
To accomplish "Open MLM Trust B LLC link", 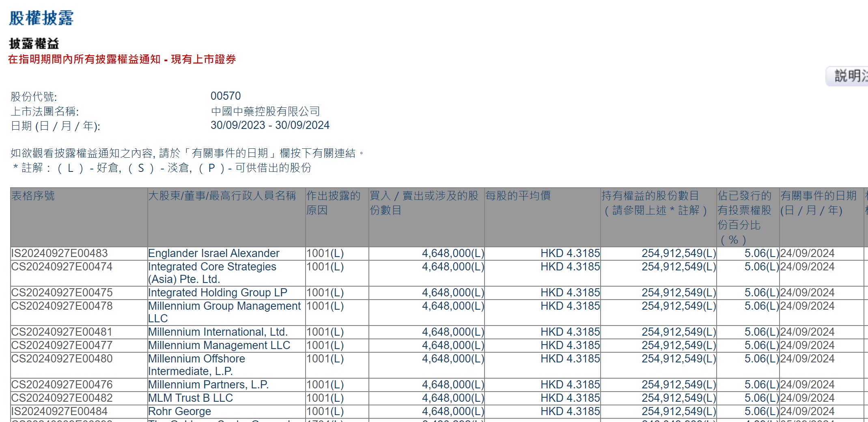I will tap(191, 398).
